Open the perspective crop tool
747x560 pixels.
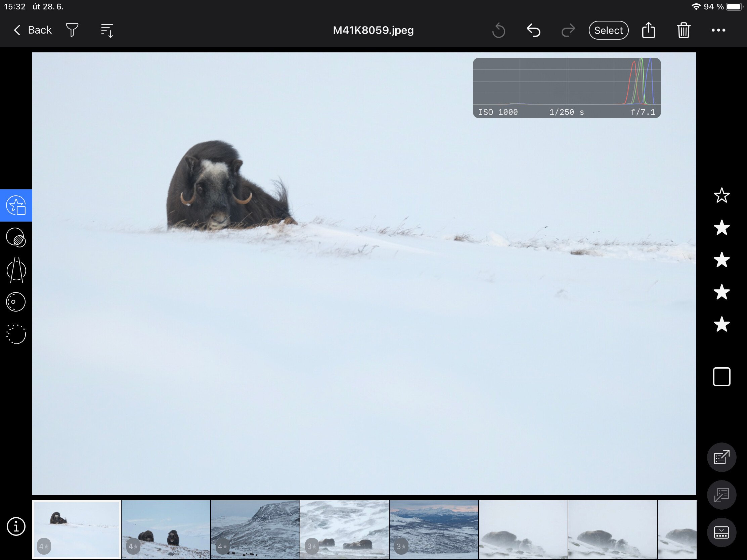pos(16,270)
